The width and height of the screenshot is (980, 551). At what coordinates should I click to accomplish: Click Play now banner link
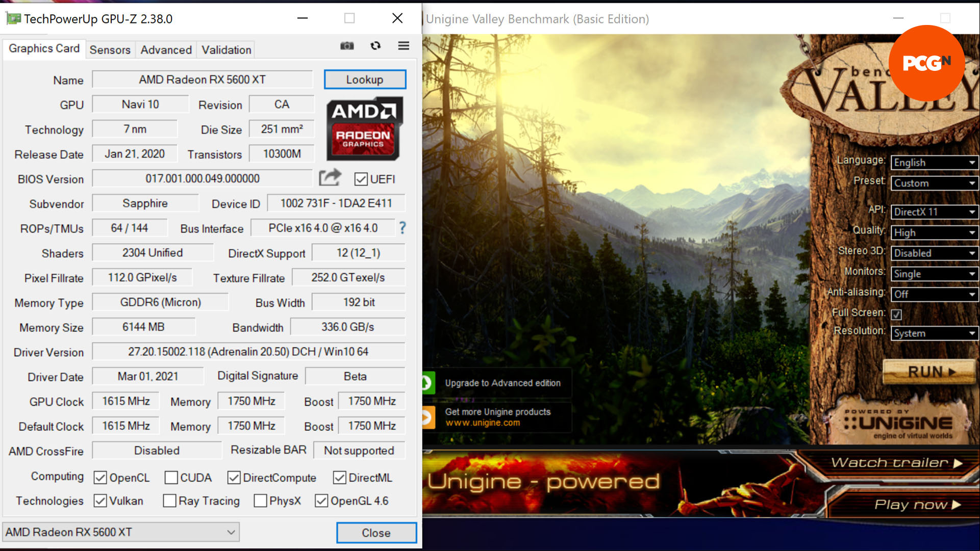point(917,505)
